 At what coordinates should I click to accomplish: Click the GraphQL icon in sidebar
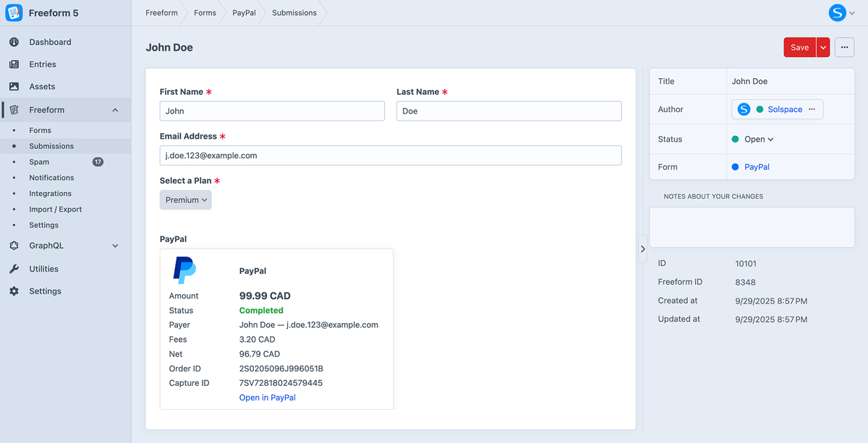[14, 246]
